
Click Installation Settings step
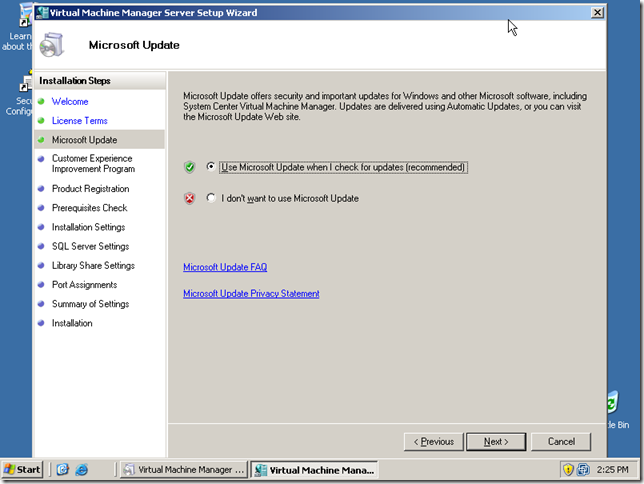pos(88,227)
